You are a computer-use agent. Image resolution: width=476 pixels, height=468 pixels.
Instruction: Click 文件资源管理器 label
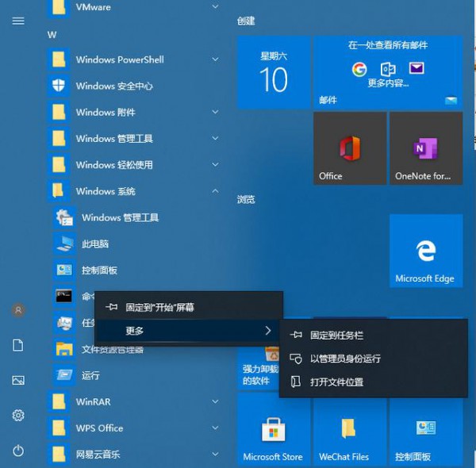[x=113, y=350]
